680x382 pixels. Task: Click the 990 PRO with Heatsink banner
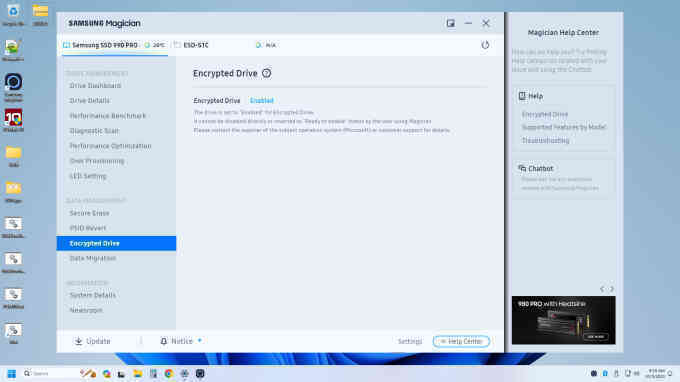click(563, 320)
